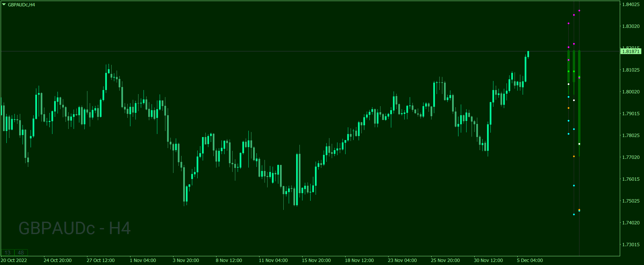
Task: Click the GBPAUDc,H4 symbol title
Action: coord(22,5)
